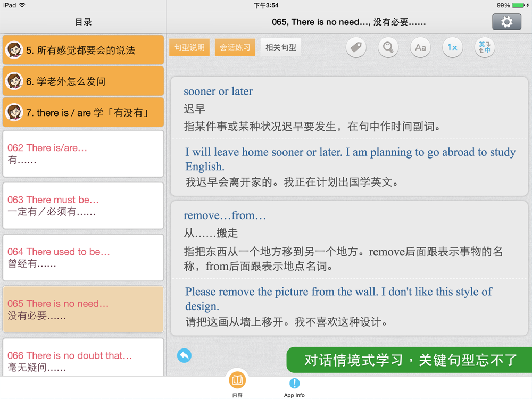
Task: Open the search magnifier icon
Action: point(388,47)
